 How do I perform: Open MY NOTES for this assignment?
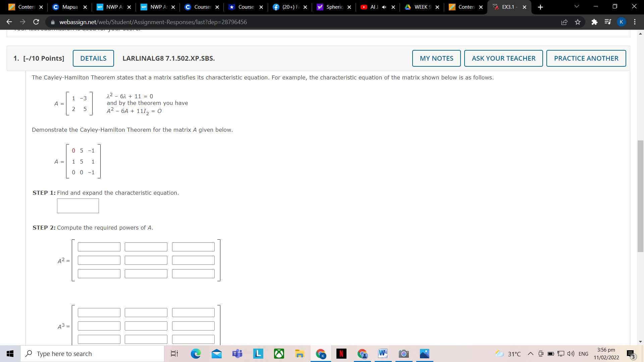click(436, 58)
